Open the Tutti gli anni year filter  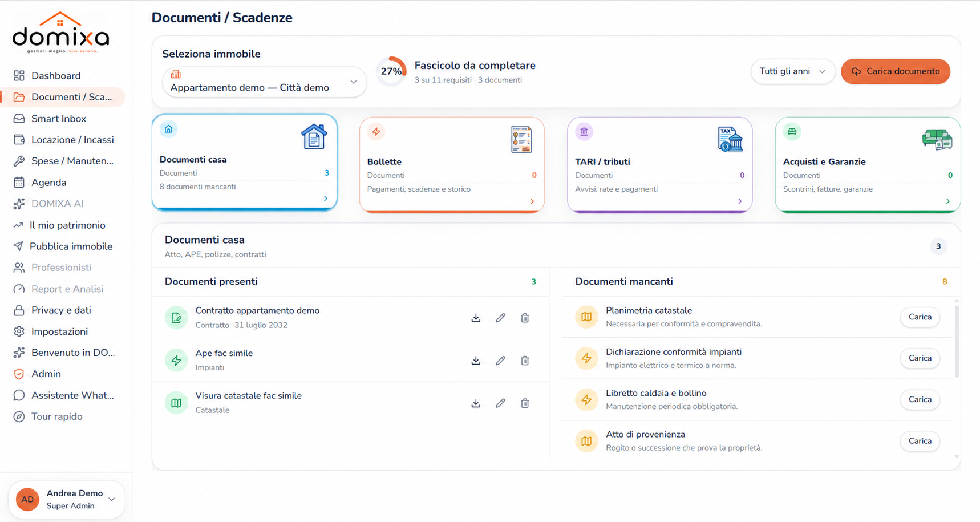tap(793, 71)
